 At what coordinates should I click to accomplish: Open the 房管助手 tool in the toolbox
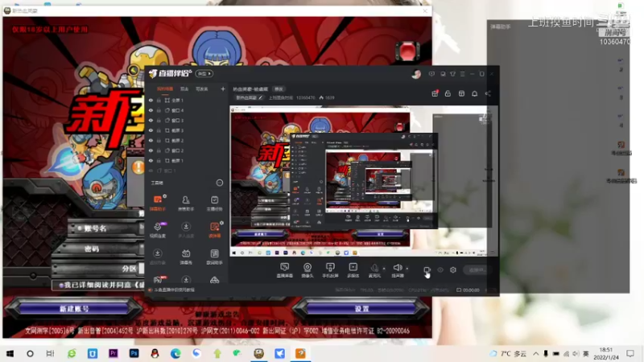click(186, 203)
